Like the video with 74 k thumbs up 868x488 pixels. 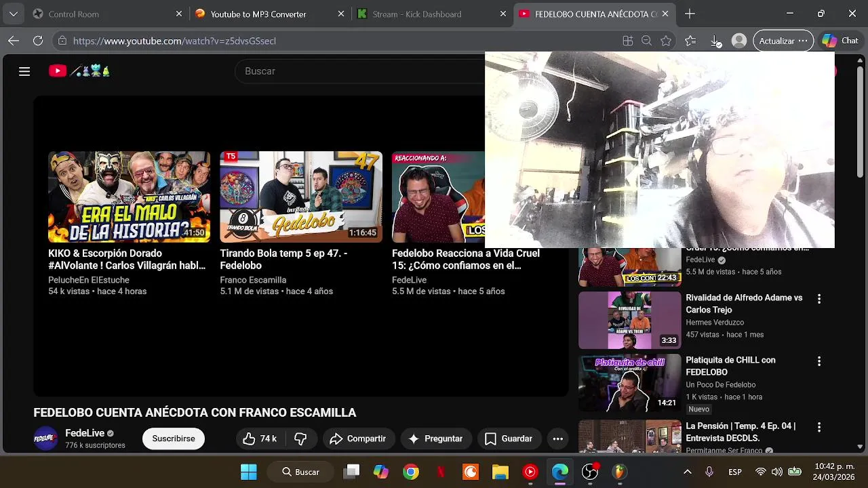pyautogui.click(x=260, y=439)
